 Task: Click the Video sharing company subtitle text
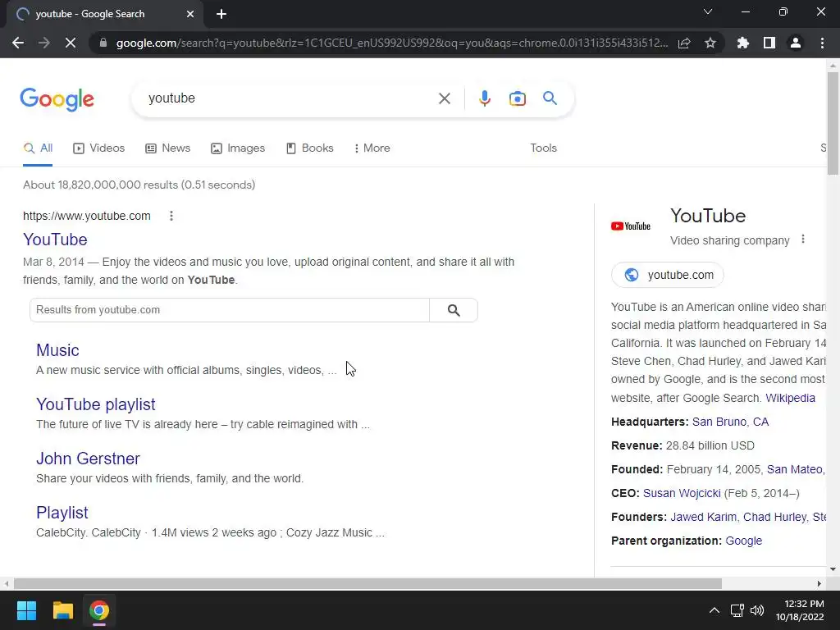[x=729, y=240]
